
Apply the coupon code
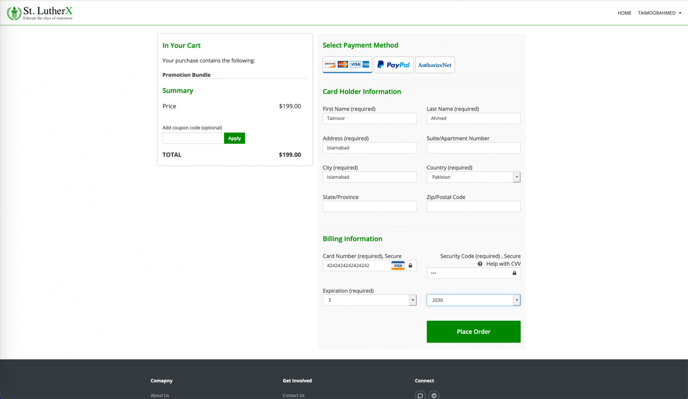click(234, 138)
